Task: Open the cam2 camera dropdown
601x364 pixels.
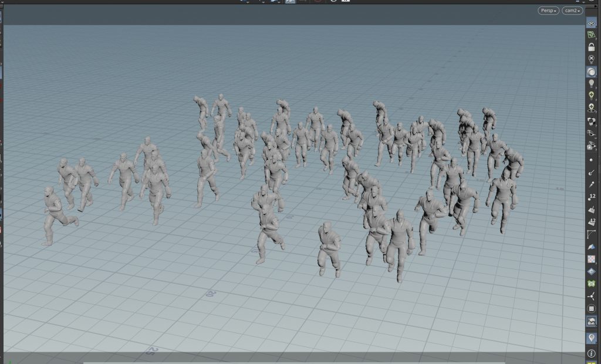Action: [572, 11]
